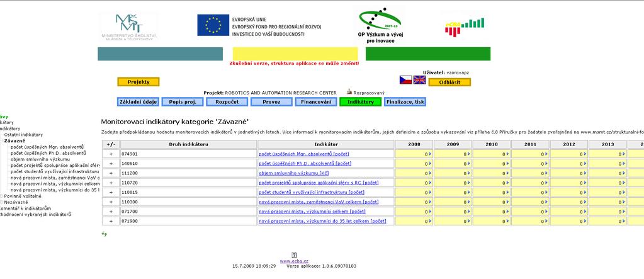Click the arrow icon in 2009 cell of row 140510
The image size is (644, 279).
468,163
